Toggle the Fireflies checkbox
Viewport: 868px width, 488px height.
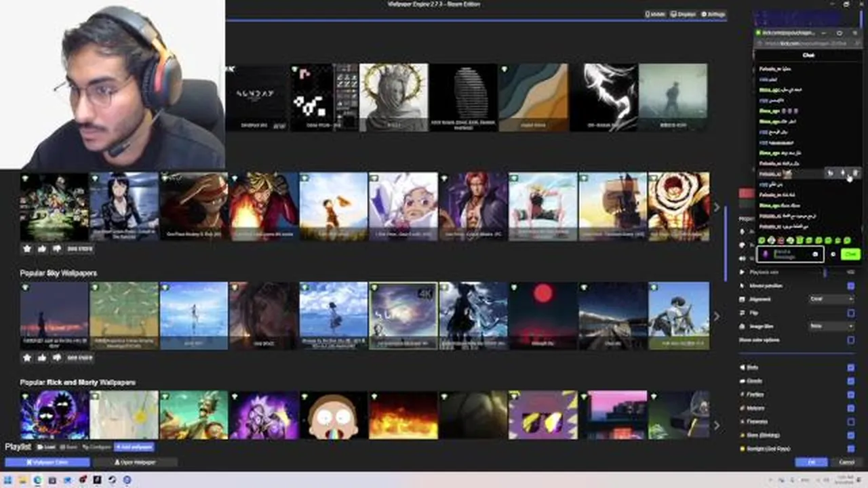pyautogui.click(x=851, y=394)
